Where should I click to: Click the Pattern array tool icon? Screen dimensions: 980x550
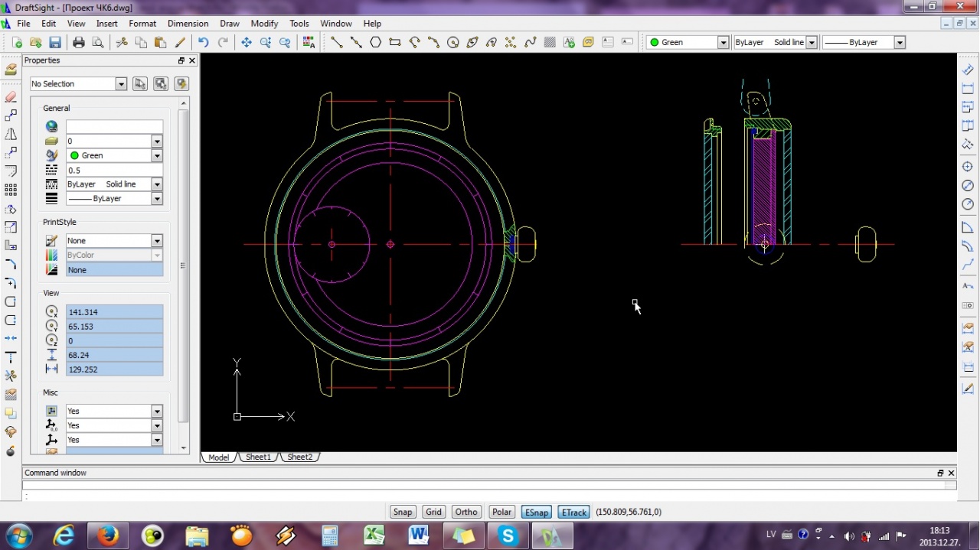point(11,189)
